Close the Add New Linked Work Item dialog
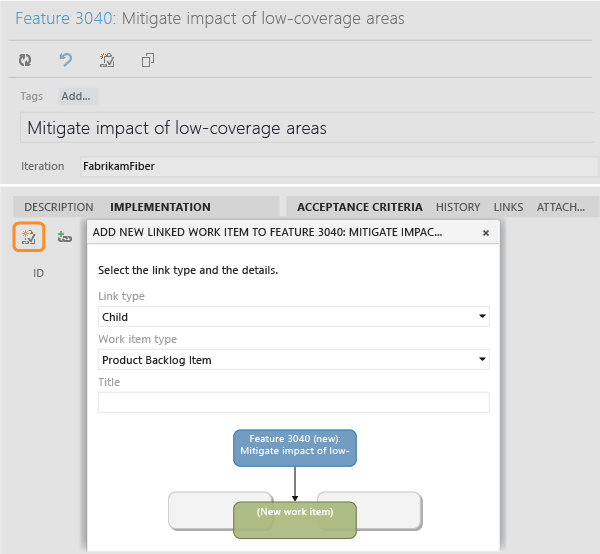The image size is (600, 554). pyautogui.click(x=486, y=233)
